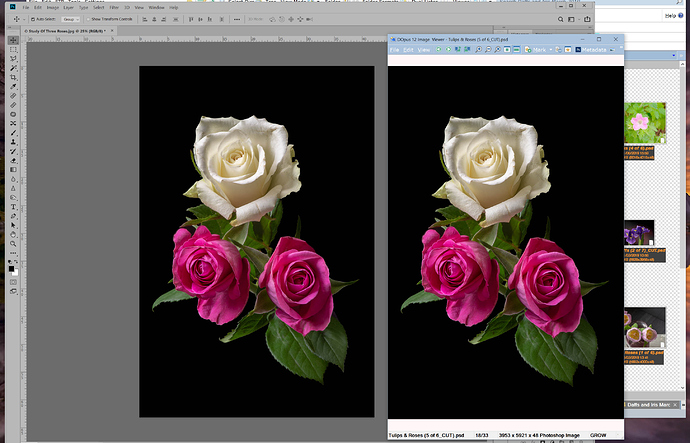Viewport: 690px width, 443px height.
Task: Select the Brush tool
Action: click(x=13, y=132)
